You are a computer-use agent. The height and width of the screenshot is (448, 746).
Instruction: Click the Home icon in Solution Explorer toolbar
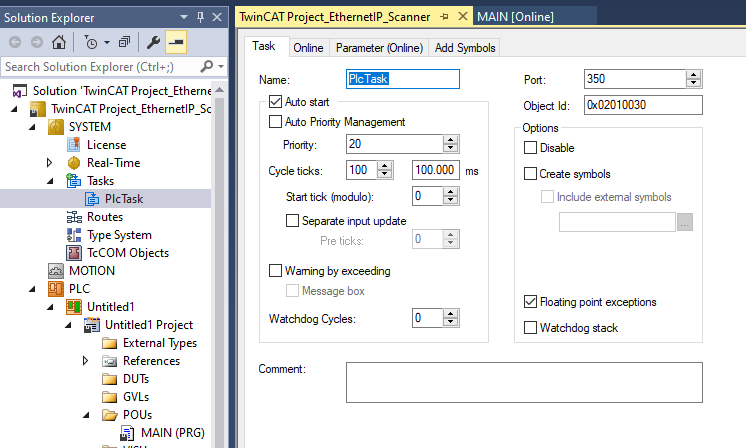coord(59,42)
